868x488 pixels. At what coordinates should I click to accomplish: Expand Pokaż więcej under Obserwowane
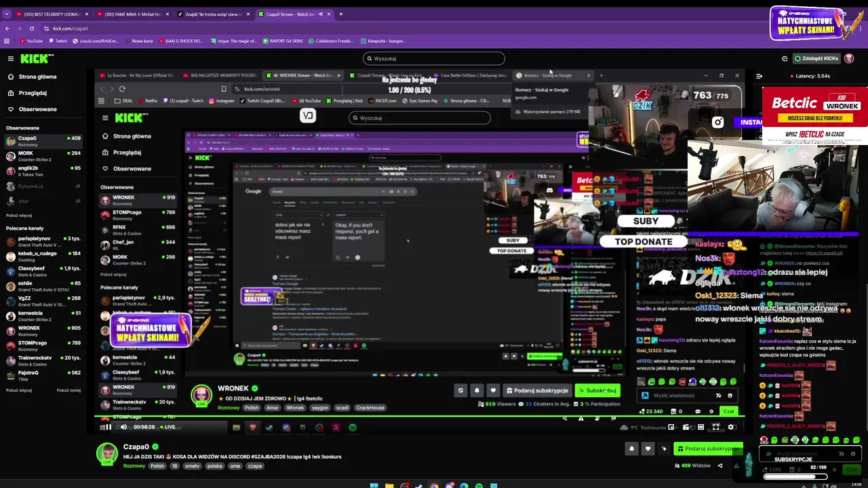click(x=19, y=216)
